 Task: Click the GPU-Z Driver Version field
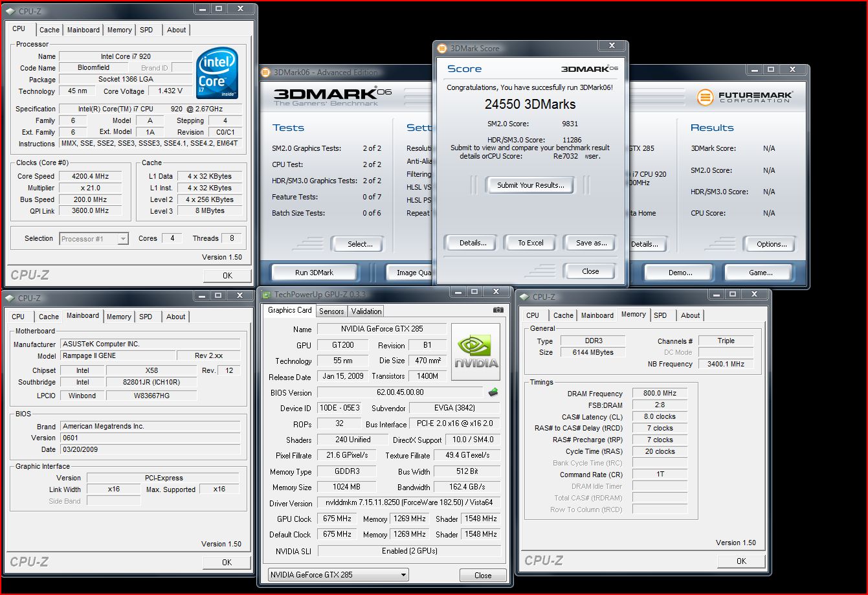[x=408, y=502]
